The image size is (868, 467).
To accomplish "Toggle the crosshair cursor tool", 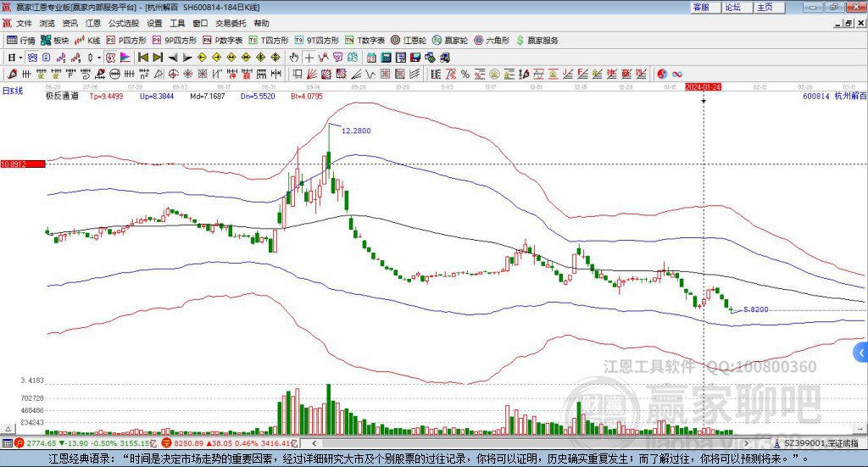I will tap(310, 58).
